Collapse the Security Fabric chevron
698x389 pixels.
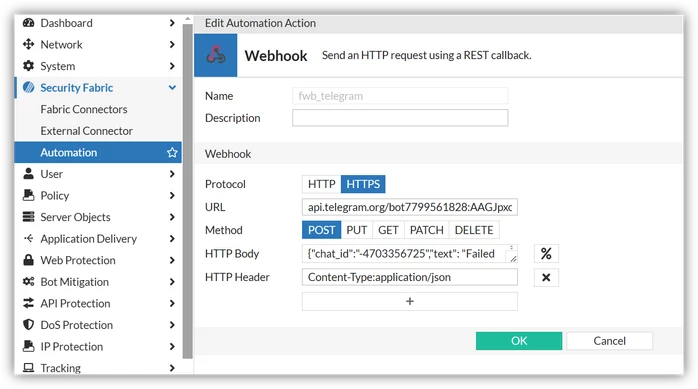tap(172, 88)
